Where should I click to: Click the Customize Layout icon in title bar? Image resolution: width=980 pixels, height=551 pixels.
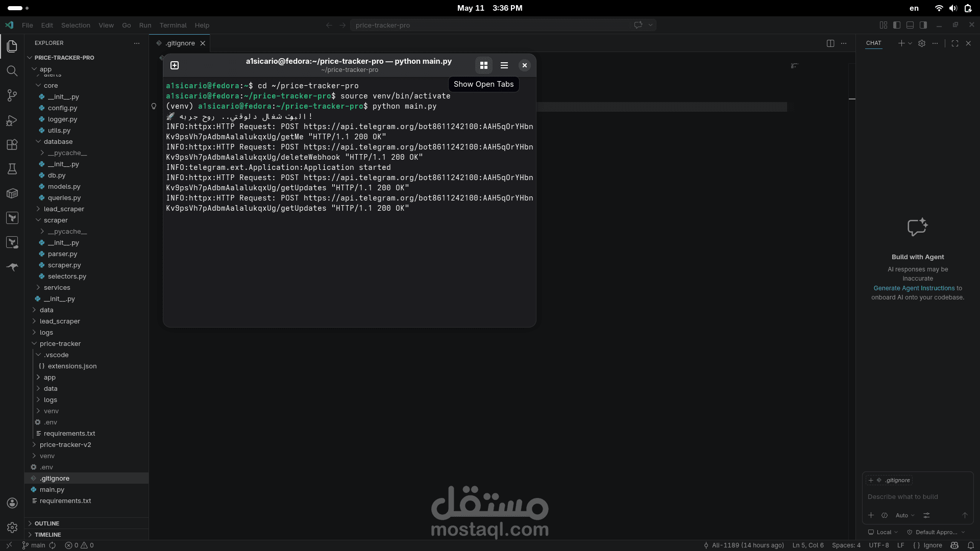[x=884, y=25]
